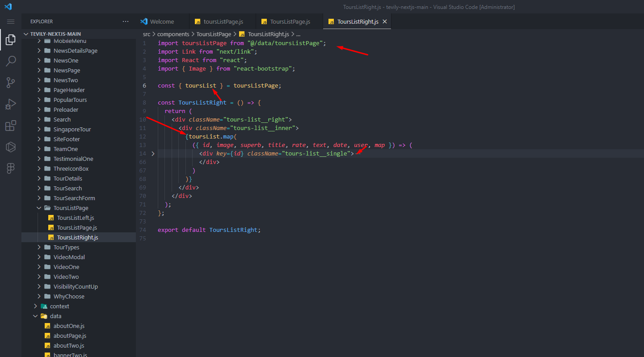Screen dimensions: 644x357
Task: Click the 'toursList.map(' code text
Action: pos(212,137)
